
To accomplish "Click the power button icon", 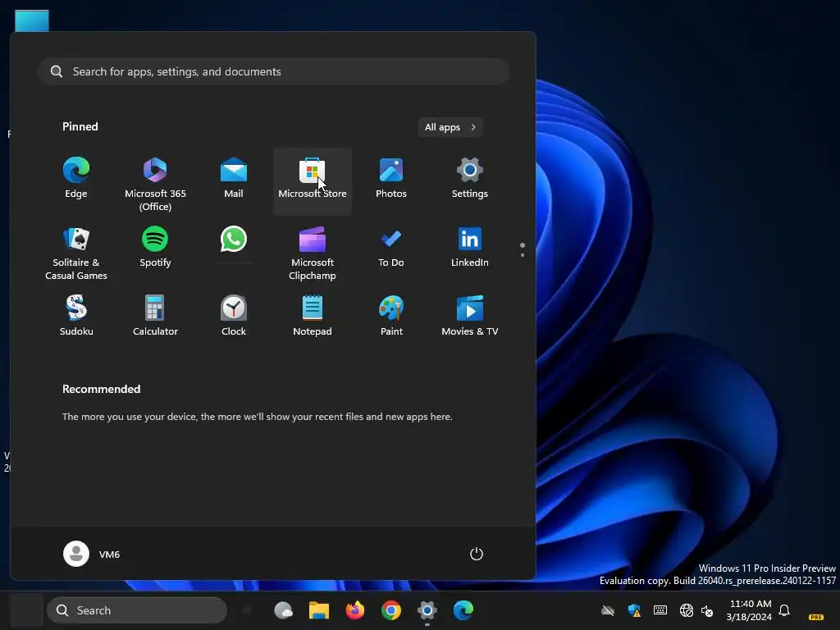I will pyautogui.click(x=477, y=554).
